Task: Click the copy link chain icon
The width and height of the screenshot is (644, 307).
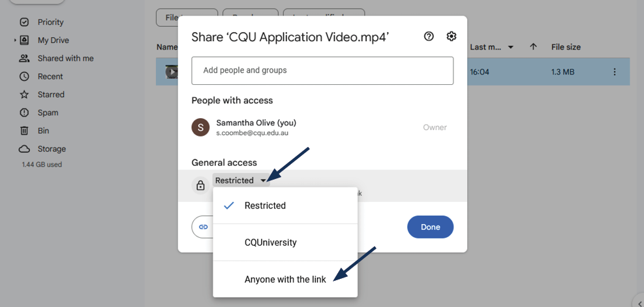Action: [x=204, y=227]
